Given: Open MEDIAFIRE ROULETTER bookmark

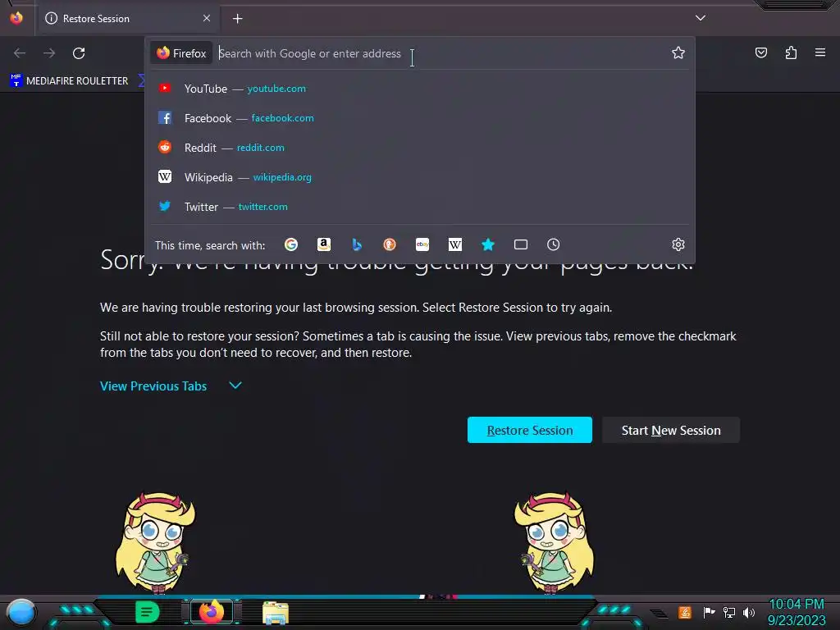Looking at the screenshot, I should point(70,81).
